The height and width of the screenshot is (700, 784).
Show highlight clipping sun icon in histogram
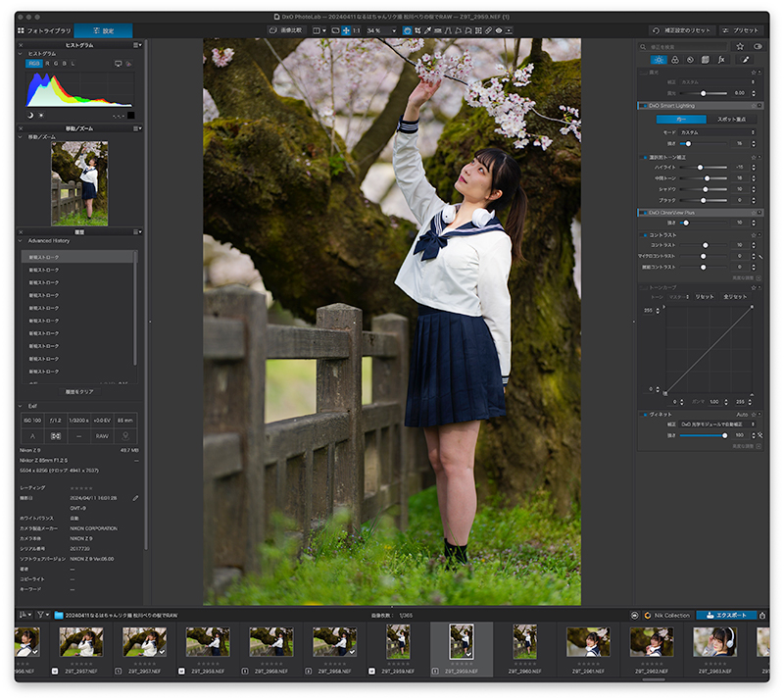(x=41, y=115)
